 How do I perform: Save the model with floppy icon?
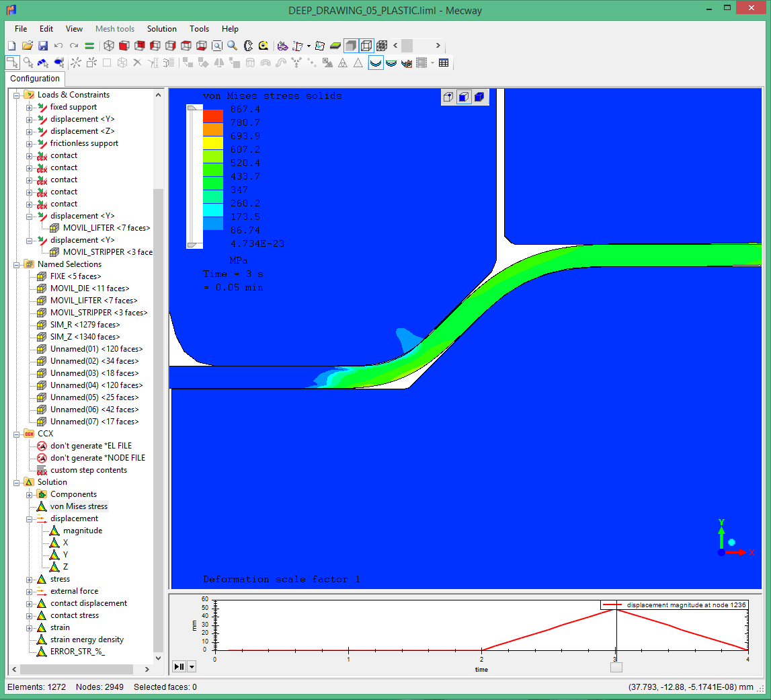pos(43,46)
